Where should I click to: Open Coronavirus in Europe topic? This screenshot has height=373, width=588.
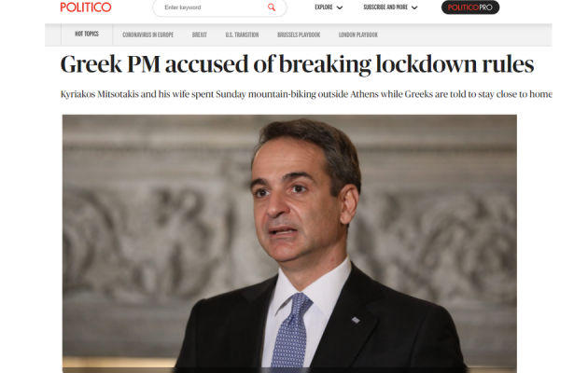(x=147, y=35)
